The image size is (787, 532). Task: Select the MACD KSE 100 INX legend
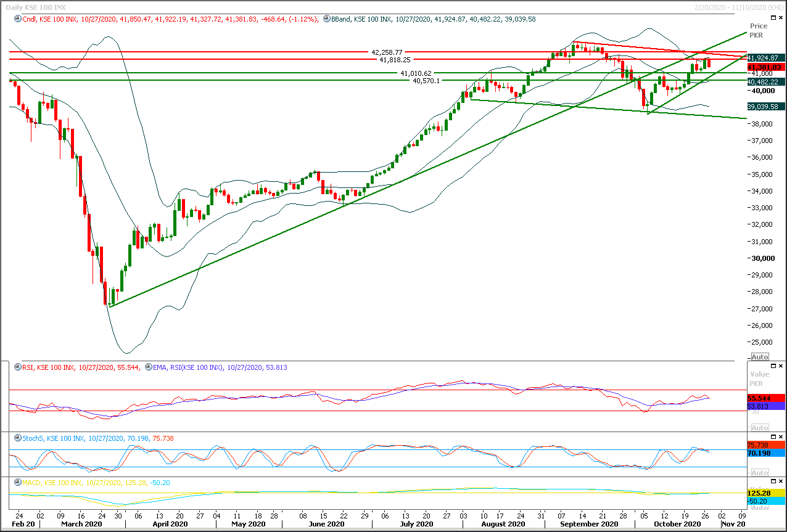coord(95,482)
